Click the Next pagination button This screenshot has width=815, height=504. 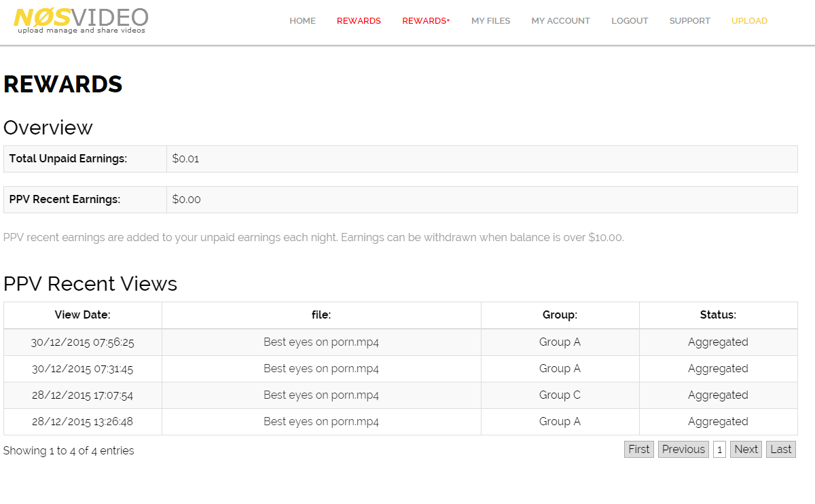[x=746, y=449]
